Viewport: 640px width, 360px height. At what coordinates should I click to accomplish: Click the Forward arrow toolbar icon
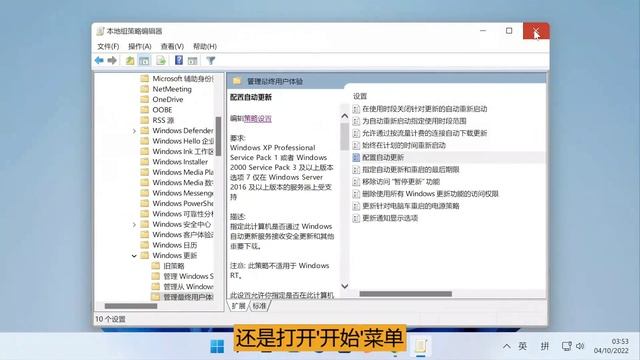[112, 61]
